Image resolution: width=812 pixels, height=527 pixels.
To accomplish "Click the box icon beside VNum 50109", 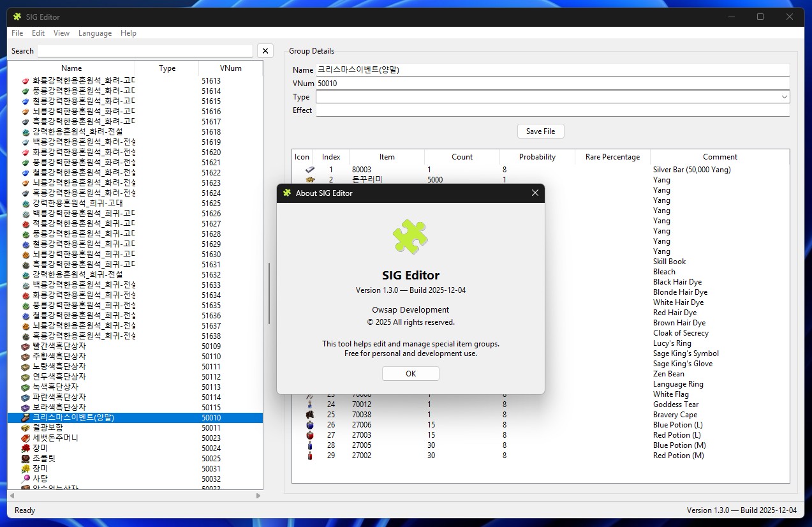I will 26,346.
